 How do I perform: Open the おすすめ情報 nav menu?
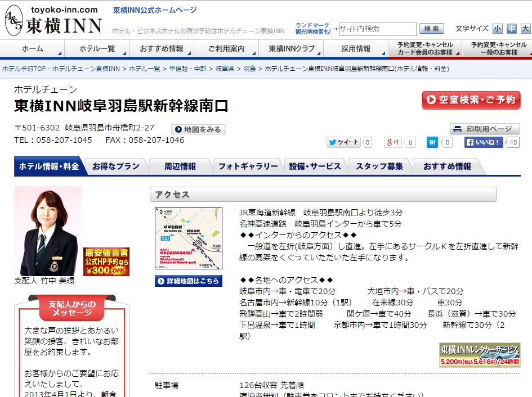[162, 48]
